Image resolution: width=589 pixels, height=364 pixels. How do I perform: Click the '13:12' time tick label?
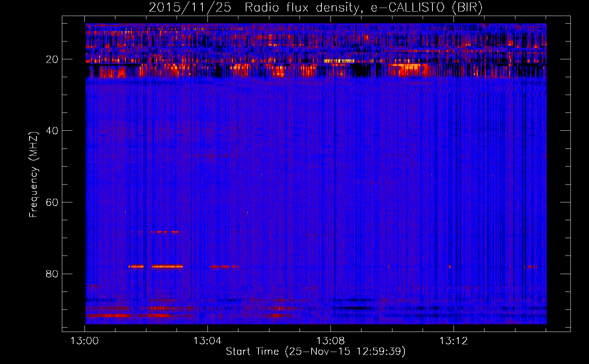454,341
